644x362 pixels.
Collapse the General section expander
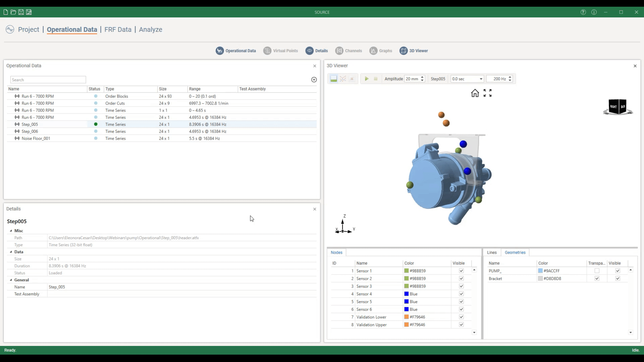point(11,280)
